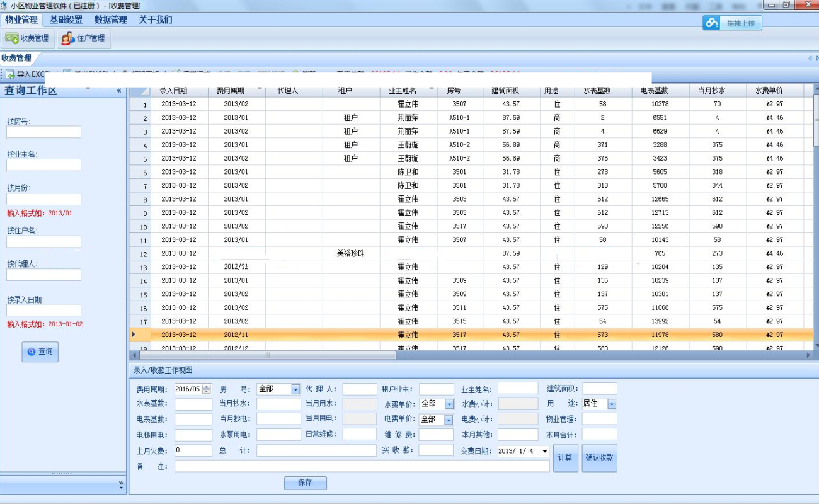Image resolution: width=819 pixels, height=504 pixels.
Task: Click the 按业主名 search input field
Action: click(44, 165)
